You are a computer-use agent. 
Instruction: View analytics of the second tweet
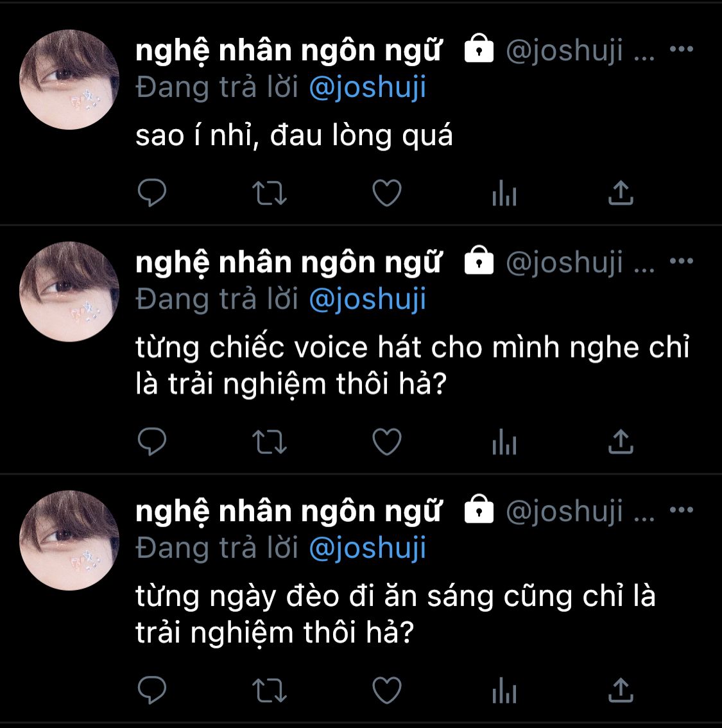[x=504, y=442]
